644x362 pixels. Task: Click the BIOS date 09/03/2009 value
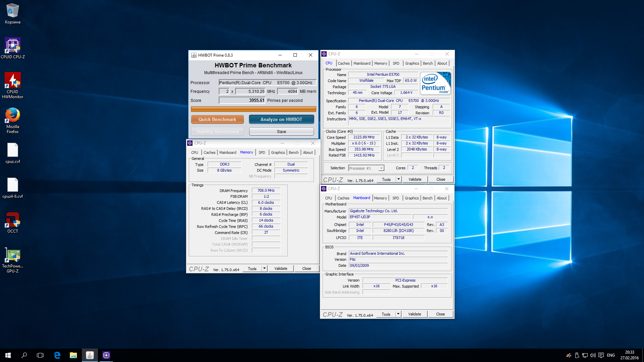(398, 265)
